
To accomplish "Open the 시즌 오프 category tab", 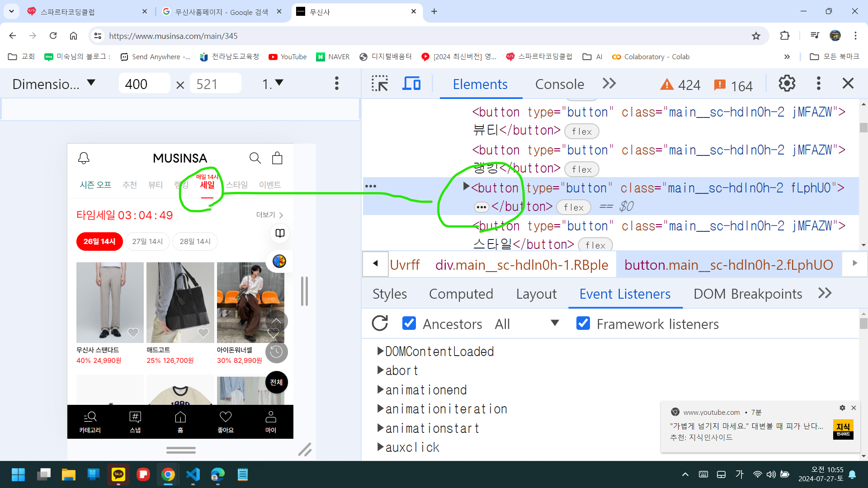I will [x=95, y=185].
